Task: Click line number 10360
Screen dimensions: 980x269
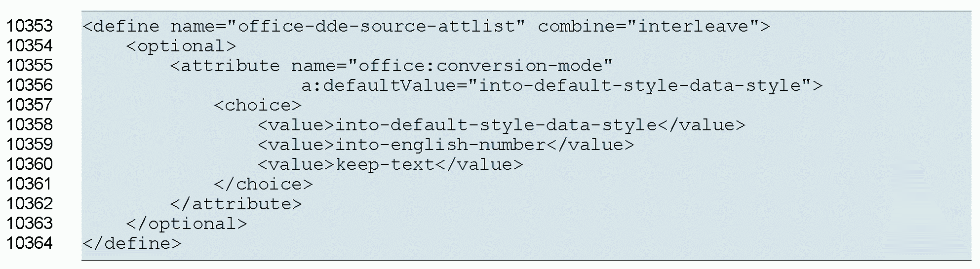Action: pyautogui.click(x=29, y=164)
